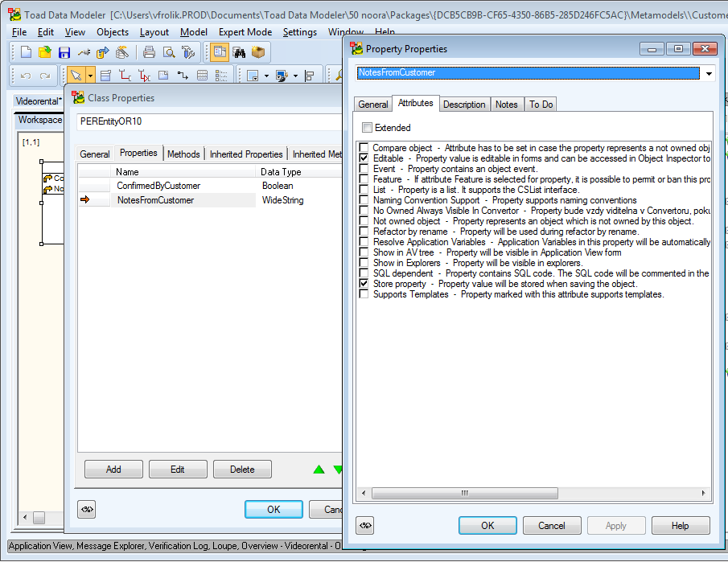Click the connection plug icon in toolbar

(84, 52)
